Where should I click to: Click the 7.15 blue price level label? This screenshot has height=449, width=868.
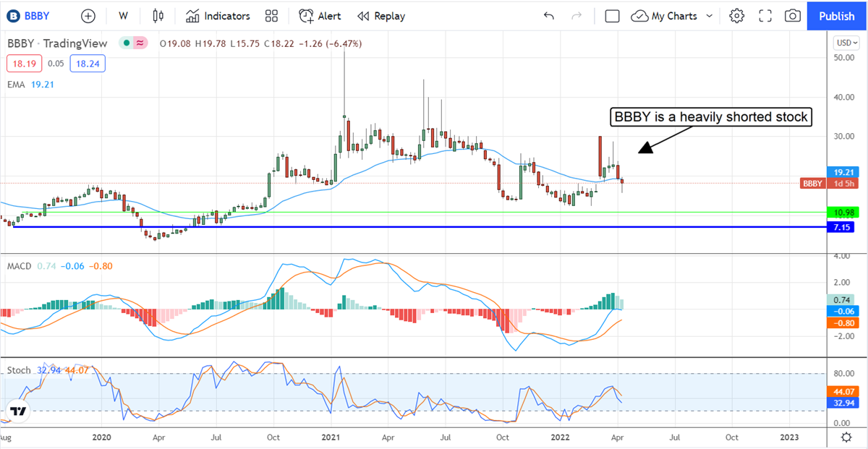(x=841, y=227)
